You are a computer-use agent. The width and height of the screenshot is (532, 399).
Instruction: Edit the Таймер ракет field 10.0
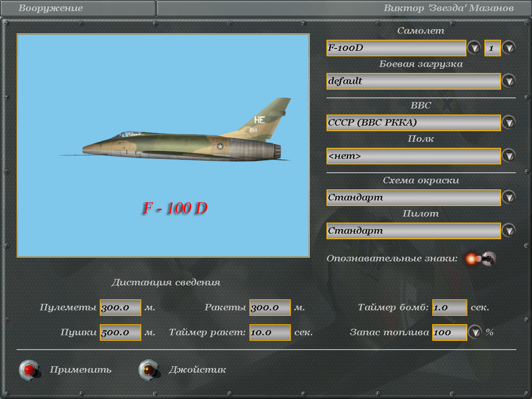pos(270,332)
